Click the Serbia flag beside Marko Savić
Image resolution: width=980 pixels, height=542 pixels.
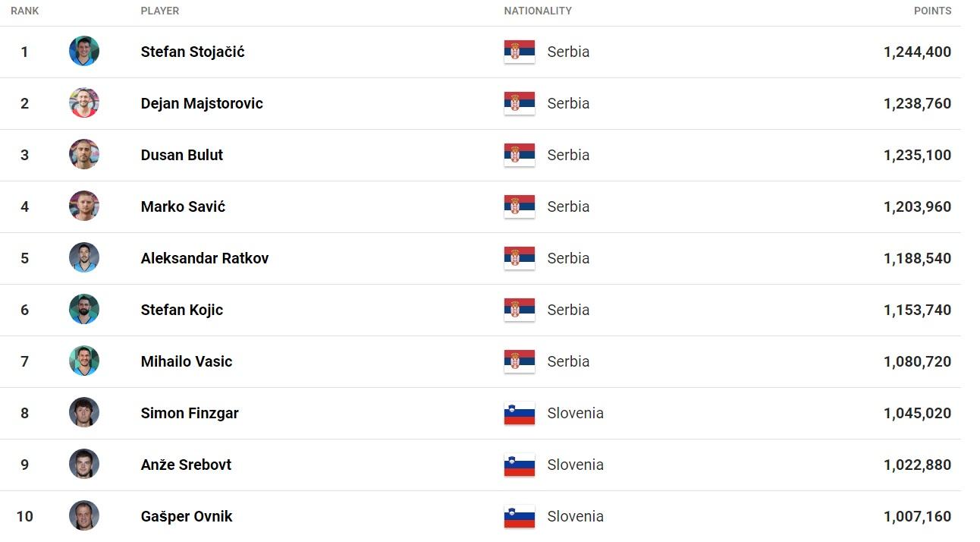click(x=520, y=206)
